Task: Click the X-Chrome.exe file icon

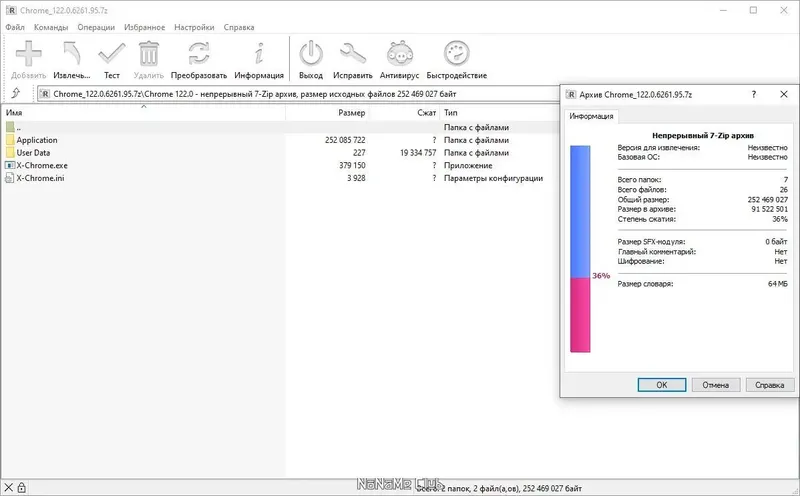Action: point(10,165)
